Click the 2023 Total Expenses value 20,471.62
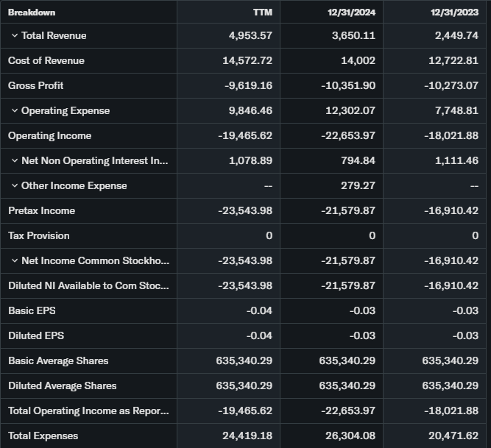 tap(451, 436)
